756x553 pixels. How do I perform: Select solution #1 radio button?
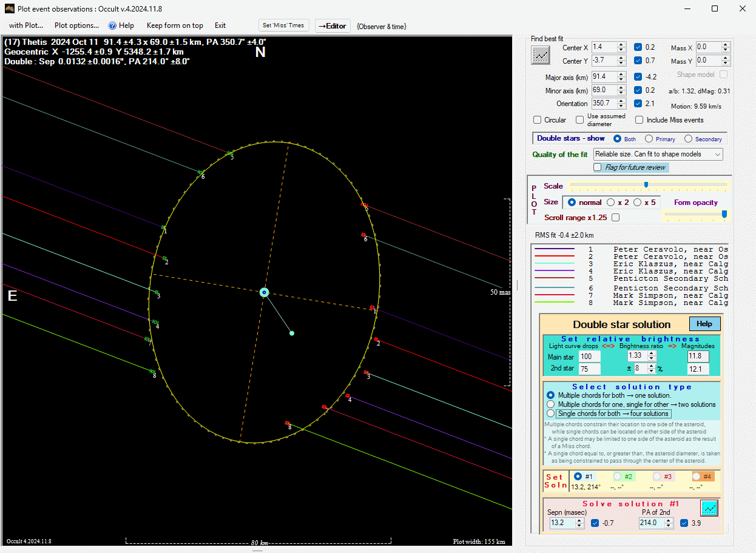577,477
